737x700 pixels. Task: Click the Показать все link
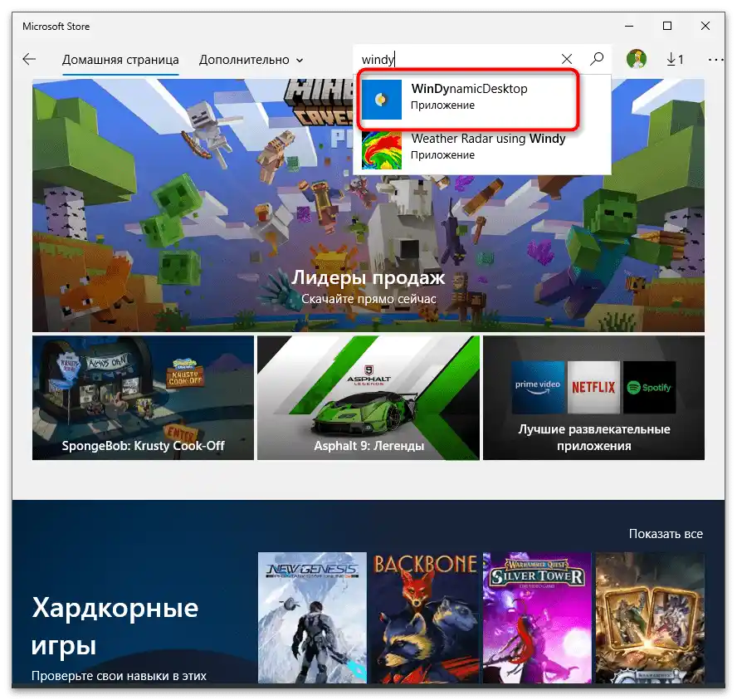click(666, 534)
